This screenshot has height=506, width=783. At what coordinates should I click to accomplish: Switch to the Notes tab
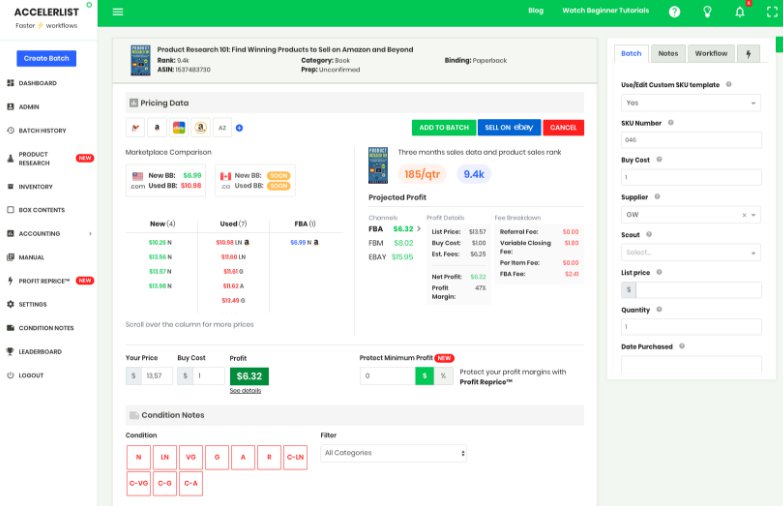click(668, 53)
